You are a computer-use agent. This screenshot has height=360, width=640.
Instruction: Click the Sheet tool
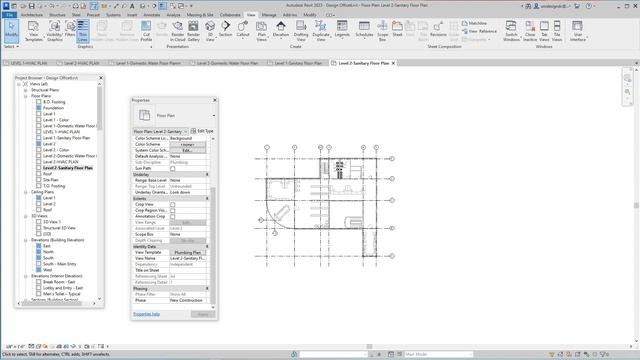point(397,29)
